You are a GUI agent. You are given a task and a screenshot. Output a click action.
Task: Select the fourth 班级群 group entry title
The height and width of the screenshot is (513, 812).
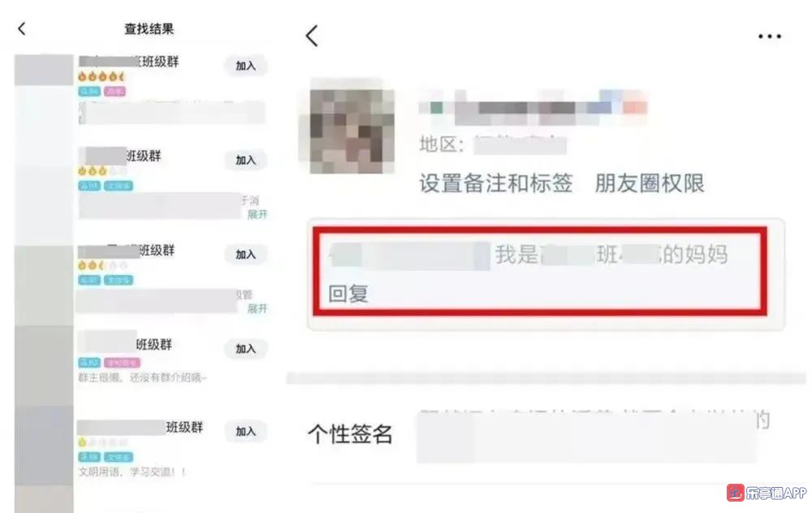click(125, 344)
